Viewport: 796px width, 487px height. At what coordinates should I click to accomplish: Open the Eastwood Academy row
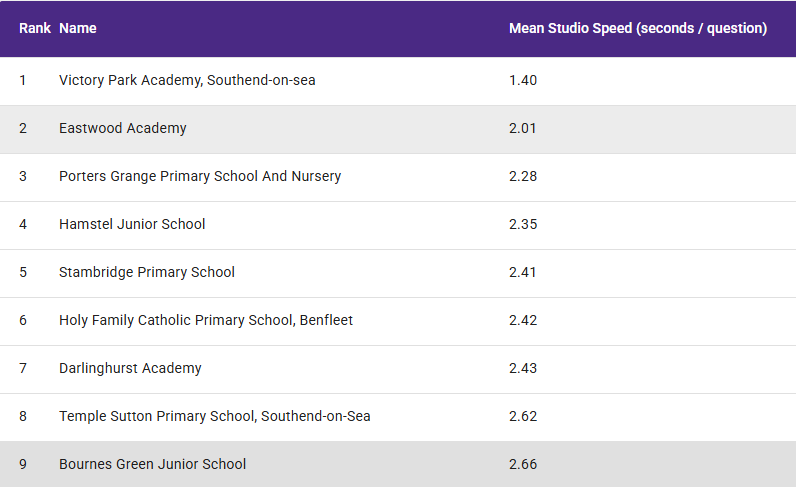[x=398, y=129]
